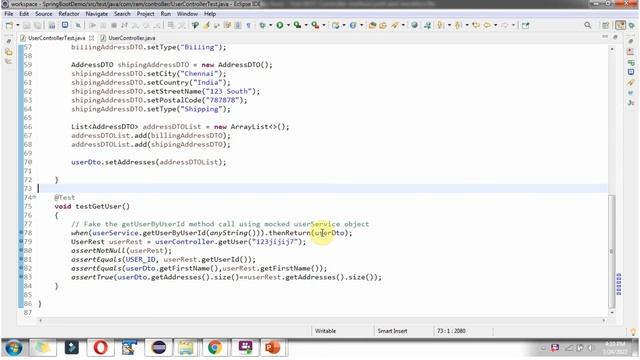Click the Terminate debug icon
The width and height of the screenshot is (640, 360).
click(114, 25)
